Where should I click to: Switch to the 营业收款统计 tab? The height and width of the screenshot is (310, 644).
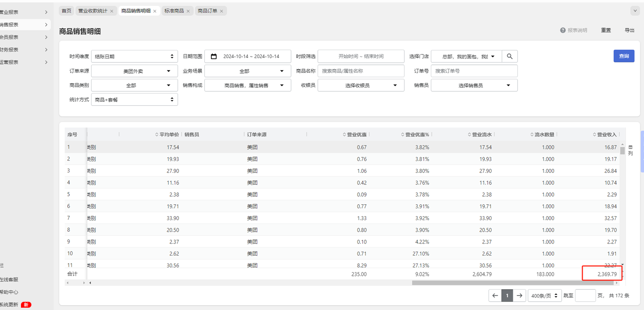pos(93,11)
